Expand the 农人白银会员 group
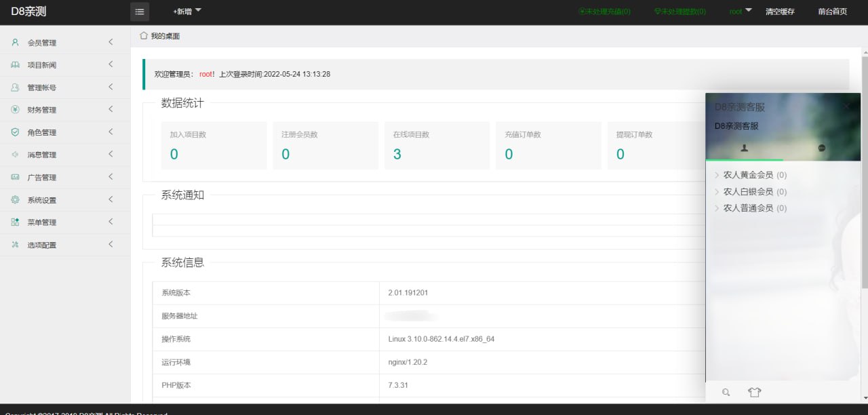 coord(750,192)
